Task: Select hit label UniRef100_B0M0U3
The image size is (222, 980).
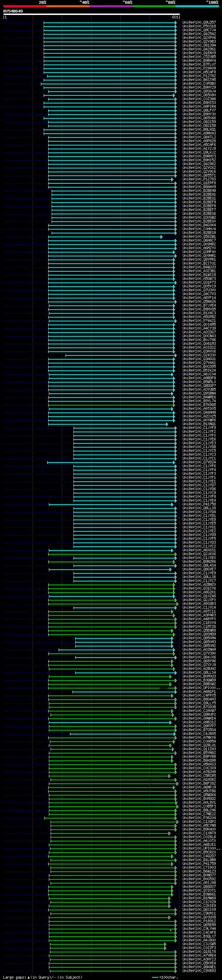Action: (199, 676)
